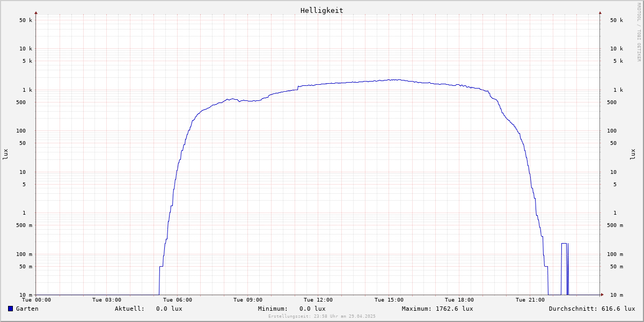Click the blue Garten legend color swatch

pos(10,309)
